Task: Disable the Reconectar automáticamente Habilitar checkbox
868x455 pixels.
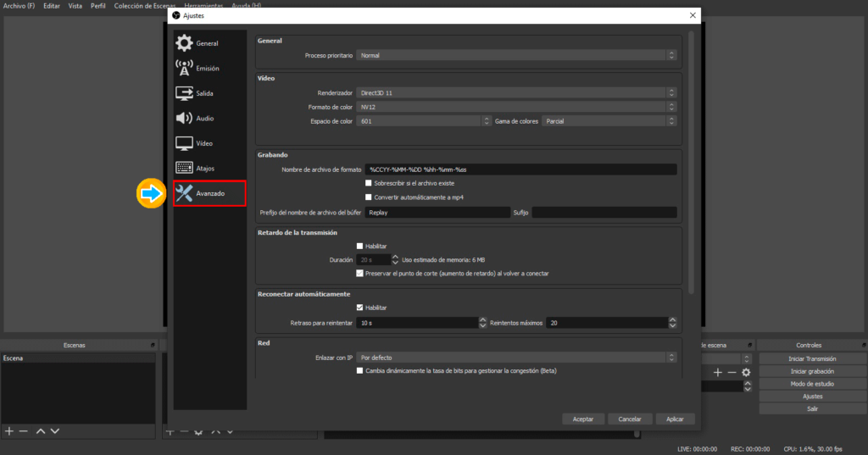Action: pos(360,308)
